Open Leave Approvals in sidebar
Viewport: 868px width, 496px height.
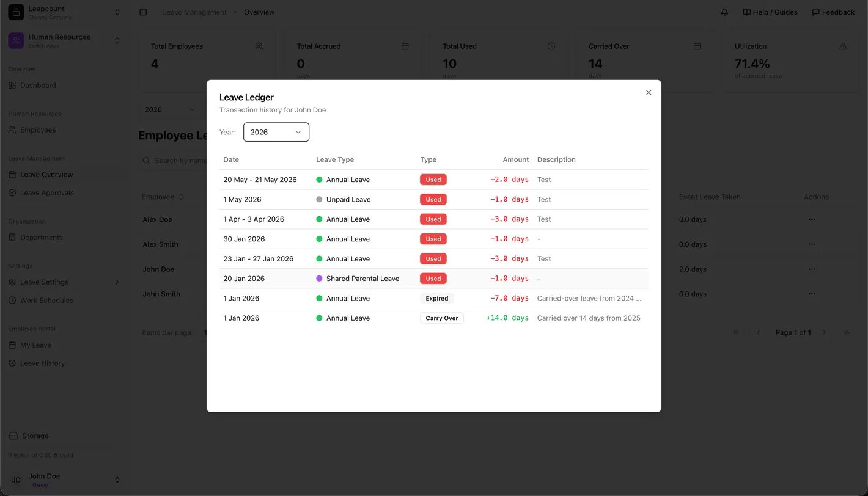point(47,193)
